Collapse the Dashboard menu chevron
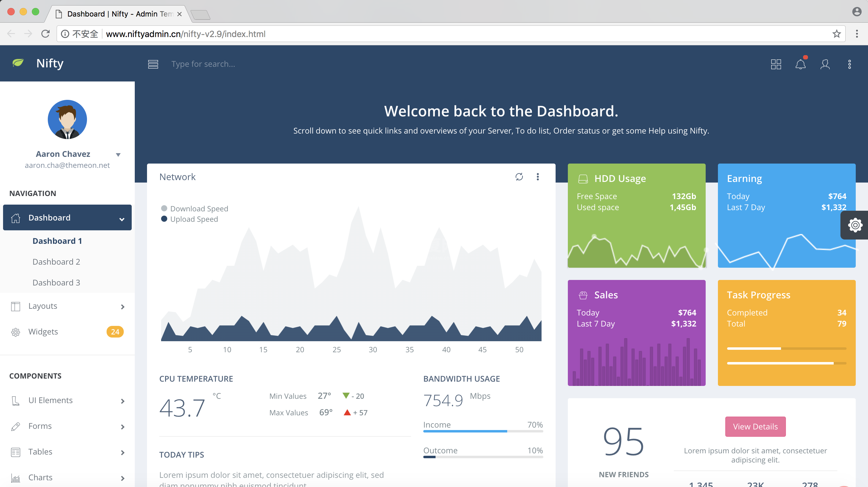868x487 pixels. point(122,219)
